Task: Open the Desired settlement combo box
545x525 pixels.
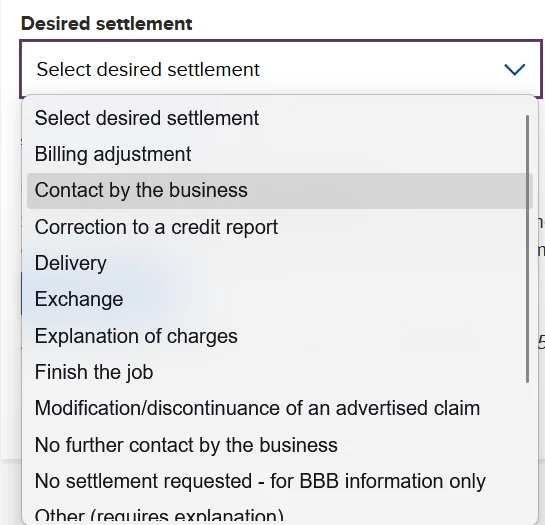Action: pos(281,69)
